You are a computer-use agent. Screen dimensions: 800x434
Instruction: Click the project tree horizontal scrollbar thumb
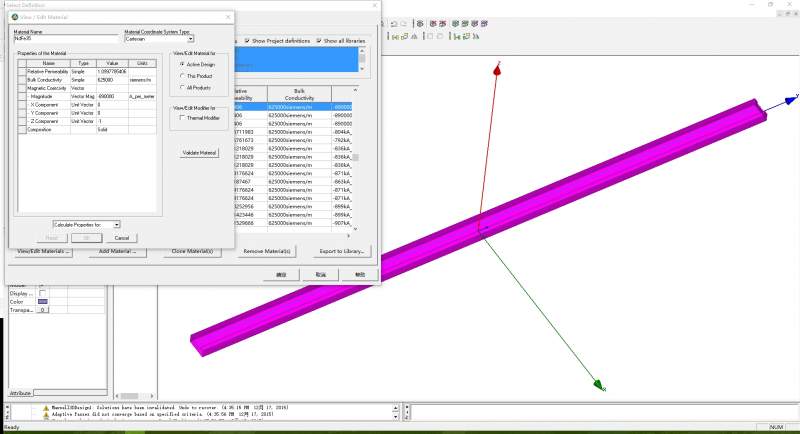[x=129, y=396]
